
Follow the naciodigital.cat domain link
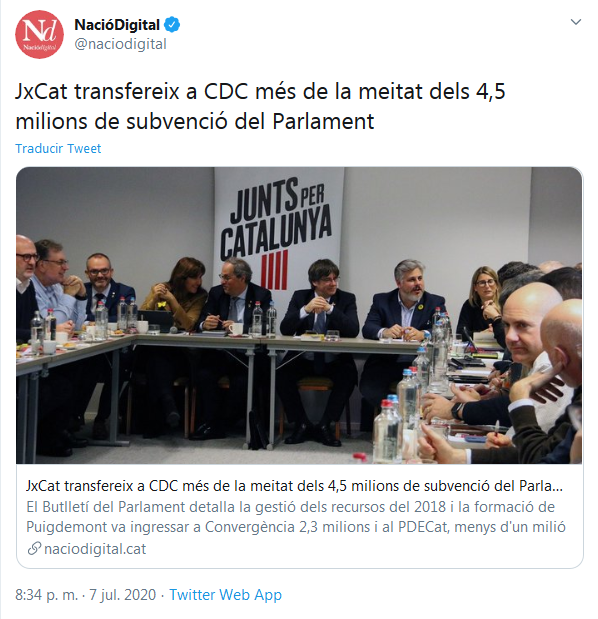95,549
